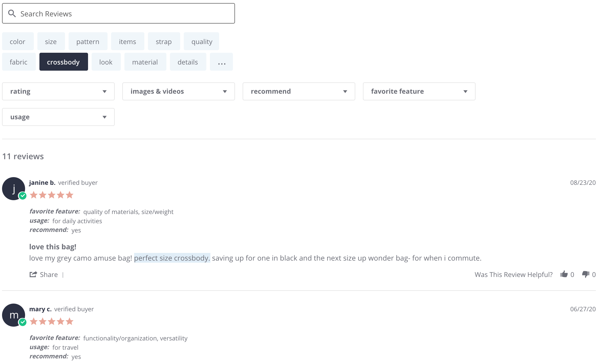Toggle the quality topic filter
The height and width of the screenshot is (364, 602).
[x=202, y=41]
